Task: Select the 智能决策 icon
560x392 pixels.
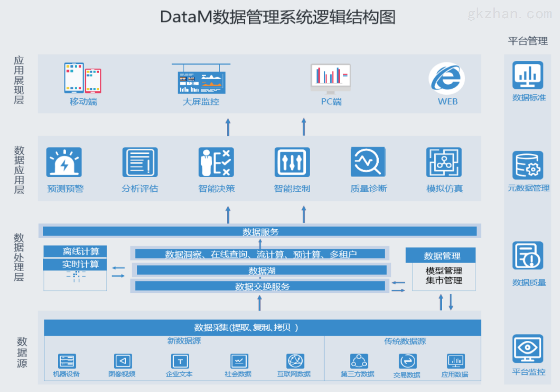Action: pos(216,161)
